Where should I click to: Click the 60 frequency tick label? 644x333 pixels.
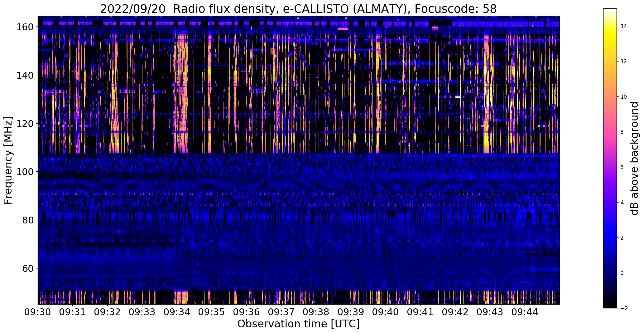coord(29,268)
